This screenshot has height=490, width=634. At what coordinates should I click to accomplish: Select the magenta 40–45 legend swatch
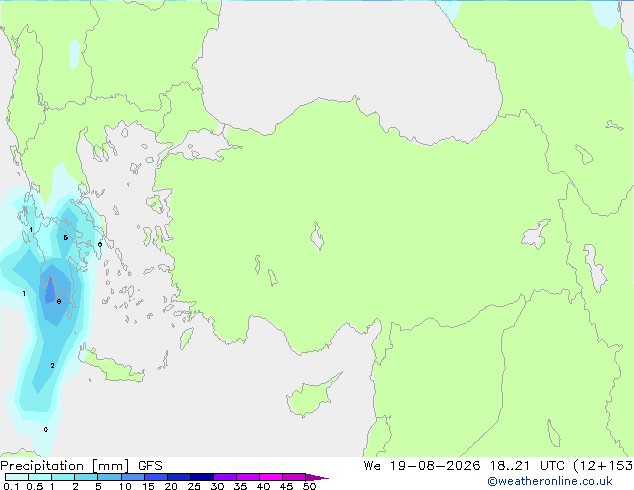[271, 477]
